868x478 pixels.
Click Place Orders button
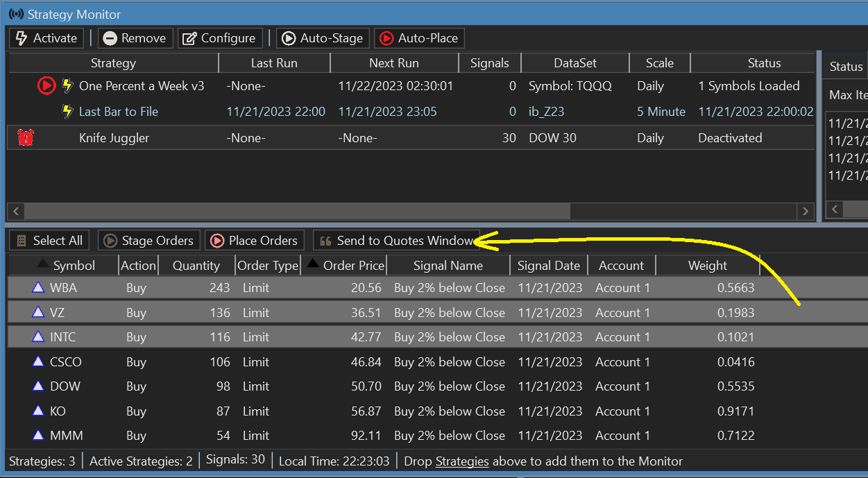pos(255,241)
